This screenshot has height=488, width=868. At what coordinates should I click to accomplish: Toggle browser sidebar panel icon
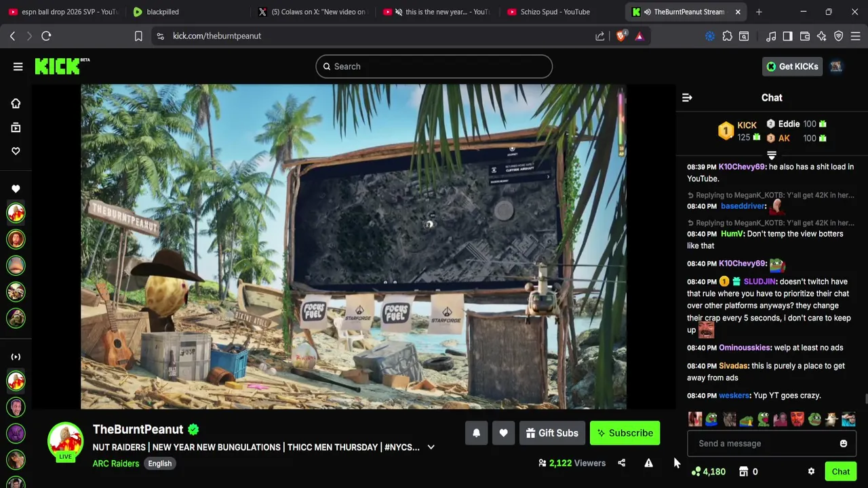pyautogui.click(x=787, y=36)
